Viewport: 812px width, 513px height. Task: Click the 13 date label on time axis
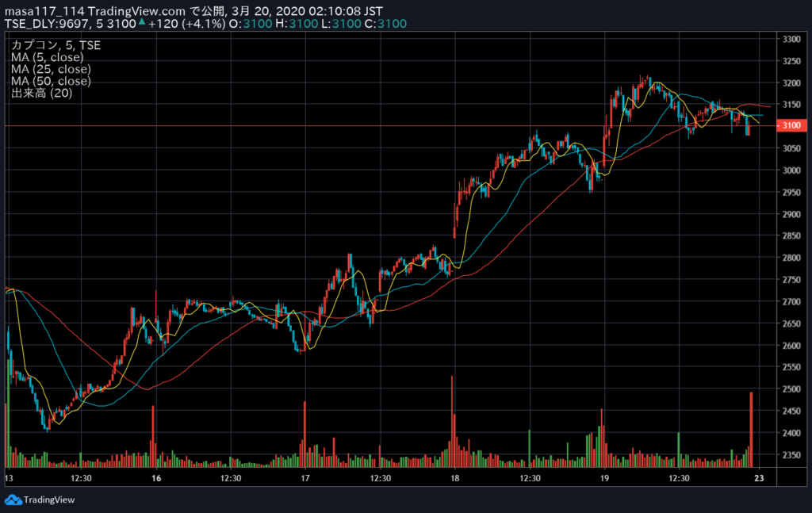point(9,478)
